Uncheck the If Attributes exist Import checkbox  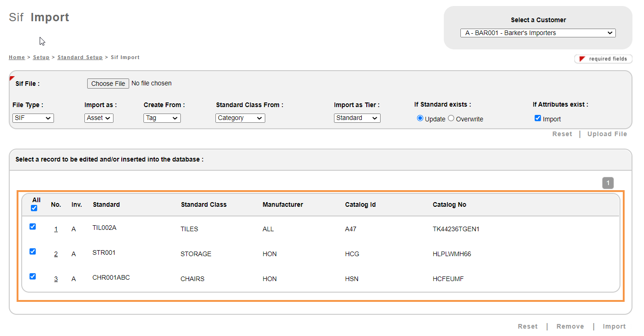(537, 118)
